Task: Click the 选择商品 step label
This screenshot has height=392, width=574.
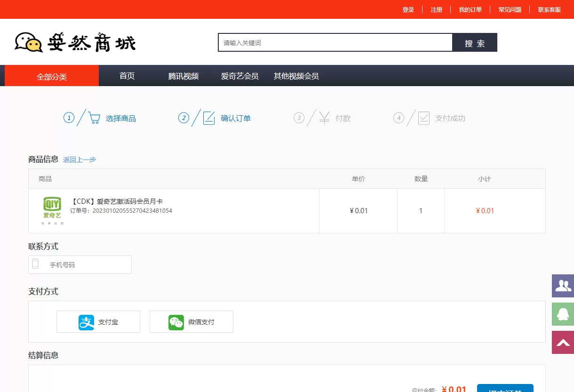Action: 121,118
